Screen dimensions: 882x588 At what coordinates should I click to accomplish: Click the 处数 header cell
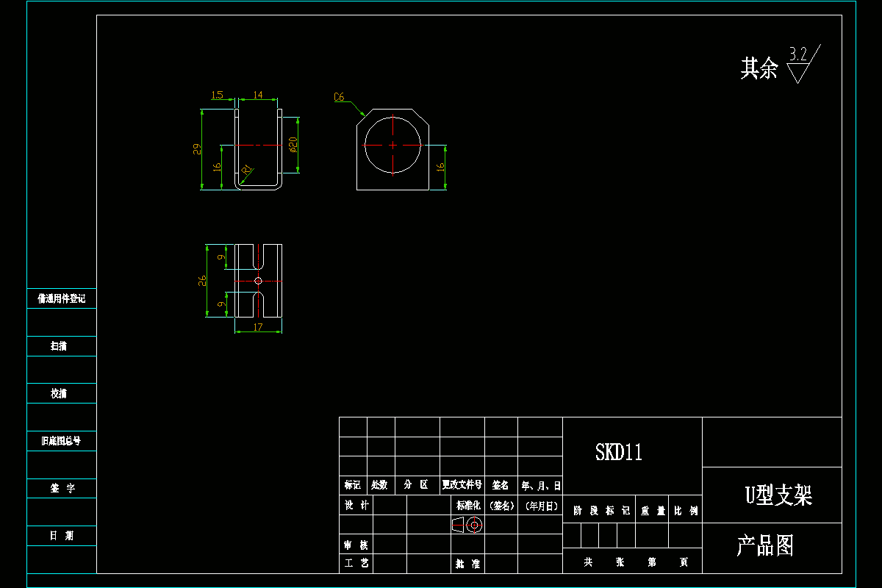tap(379, 485)
